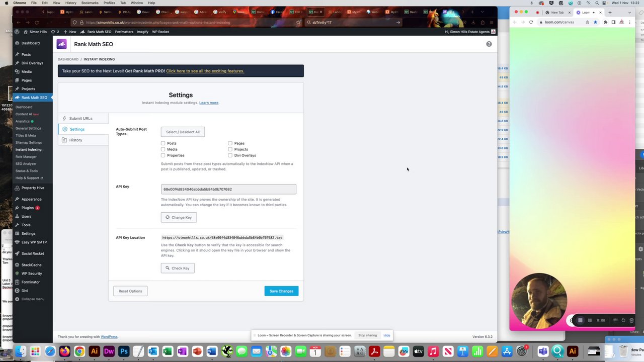
Task: Stop the Loom recording with the square button
Action: [x=580, y=320]
